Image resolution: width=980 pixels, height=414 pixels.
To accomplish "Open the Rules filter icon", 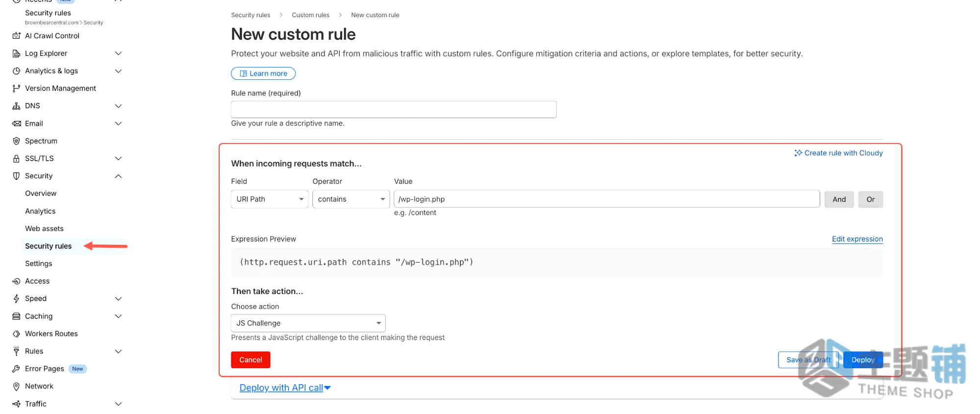I will tap(16, 351).
